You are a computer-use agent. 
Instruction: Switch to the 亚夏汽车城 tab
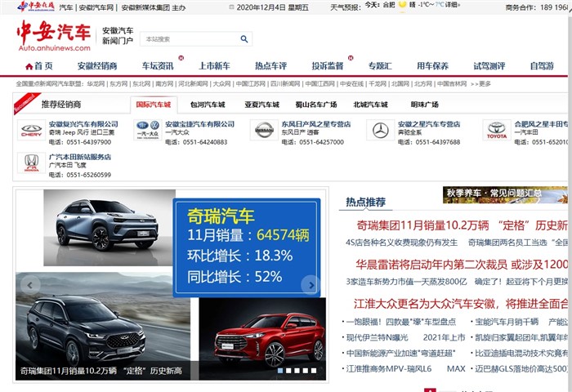262,105
